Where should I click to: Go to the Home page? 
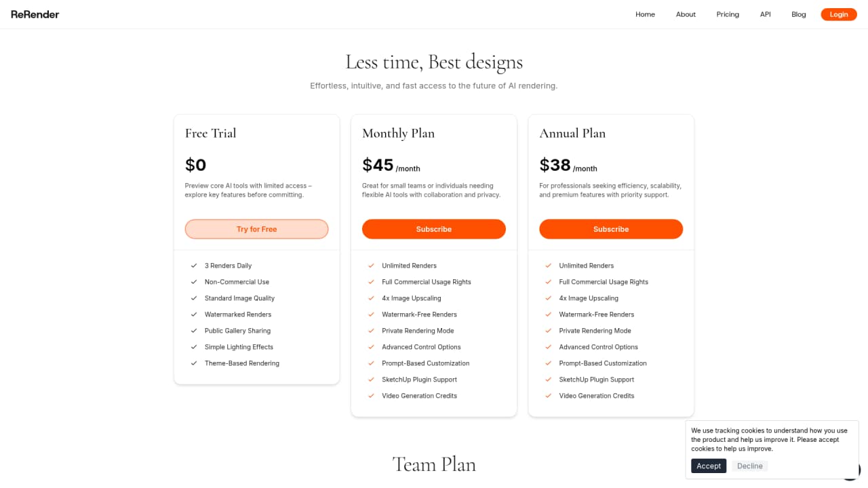click(x=645, y=14)
